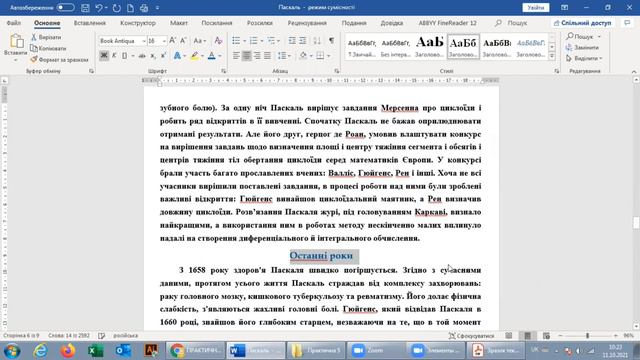Click the Вставити paste icon
640x360 pixels.
pyautogui.click(x=16, y=42)
